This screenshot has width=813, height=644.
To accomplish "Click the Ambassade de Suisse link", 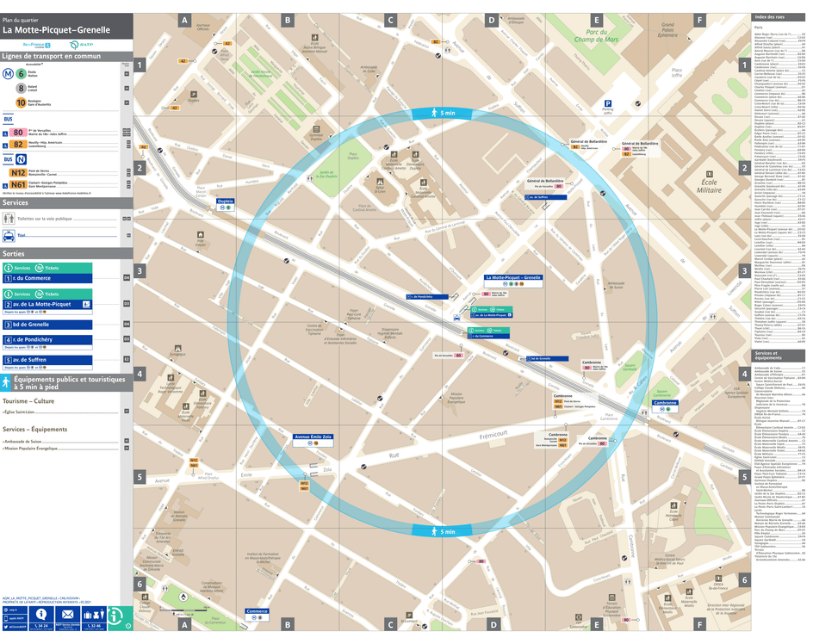I will pyautogui.click(x=23, y=442).
